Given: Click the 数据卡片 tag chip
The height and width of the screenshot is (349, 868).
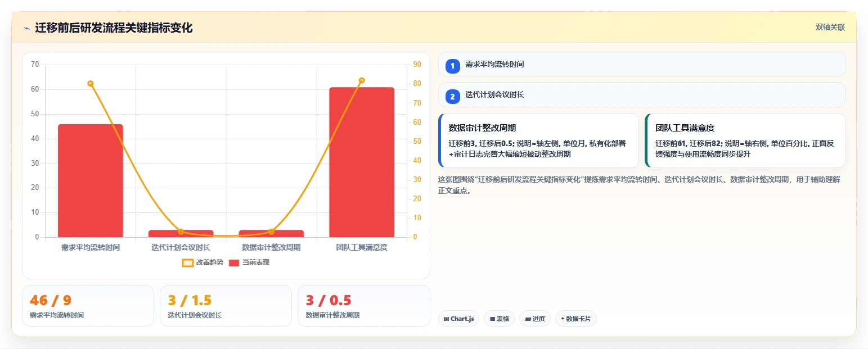Looking at the screenshot, I should click(x=575, y=319).
